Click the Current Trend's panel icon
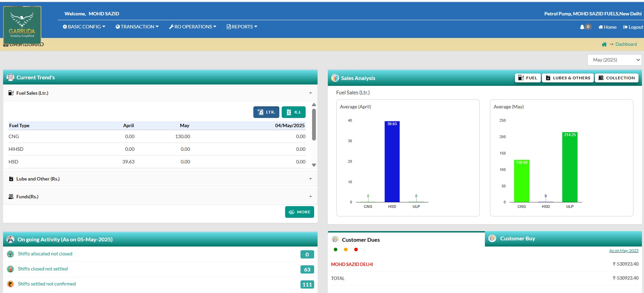 coord(10,77)
